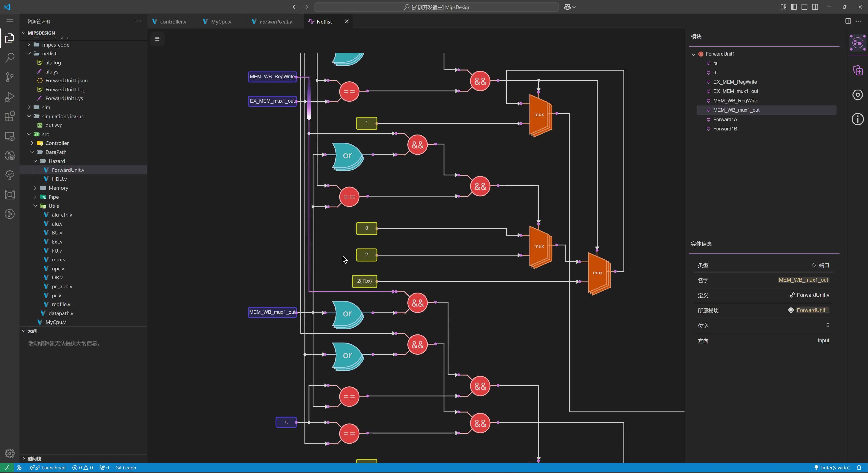Viewport: 868px width, 473px height.
Task: Click the info icon on right edge
Action: pos(858,119)
